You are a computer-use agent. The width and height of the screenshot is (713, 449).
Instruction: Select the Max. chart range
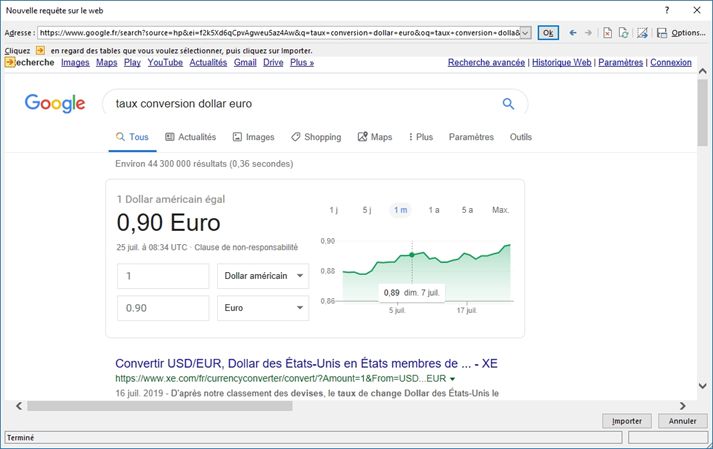tap(500, 210)
